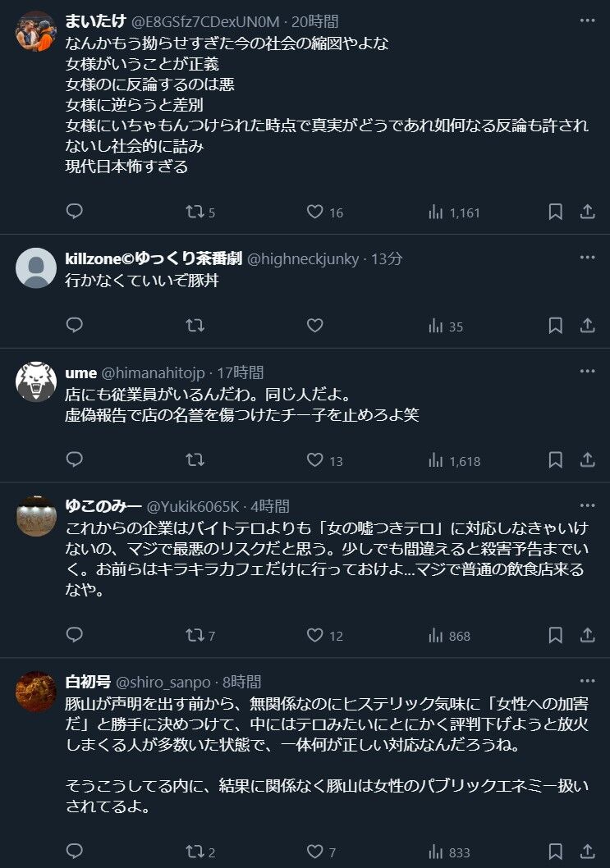This screenshot has width=610, height=868.
Task: Open more options for まいたけ tweet
Action: point(587,20)
